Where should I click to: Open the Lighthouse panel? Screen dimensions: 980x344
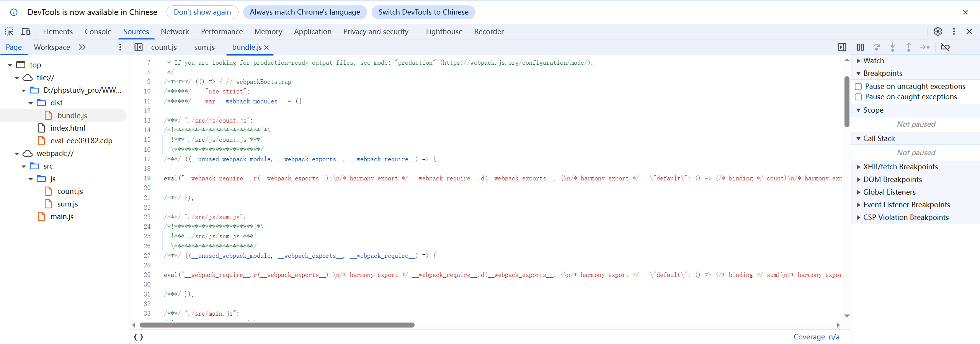coord(444,31)
